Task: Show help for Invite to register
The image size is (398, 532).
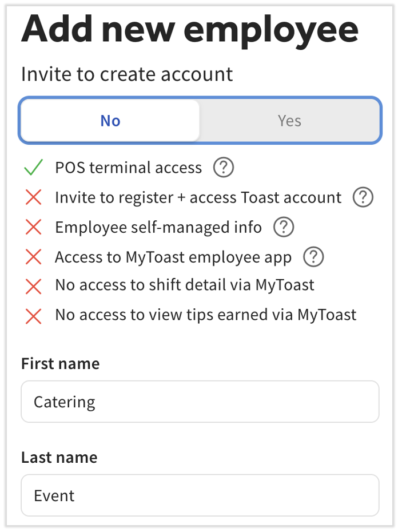Action: [363, 197]
